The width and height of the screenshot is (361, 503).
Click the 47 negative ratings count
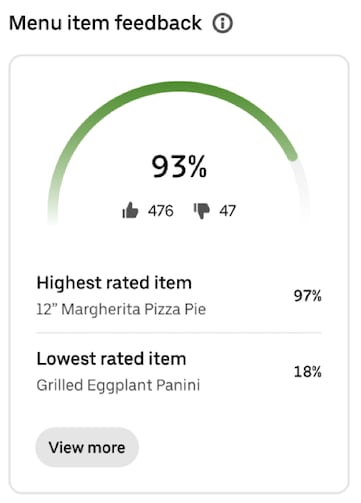227,211
